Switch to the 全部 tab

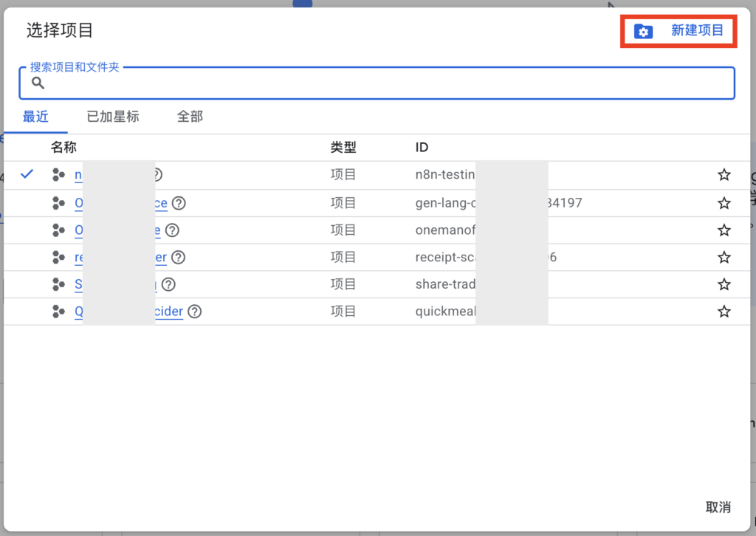pyautogui.click(x=190, y=117)
